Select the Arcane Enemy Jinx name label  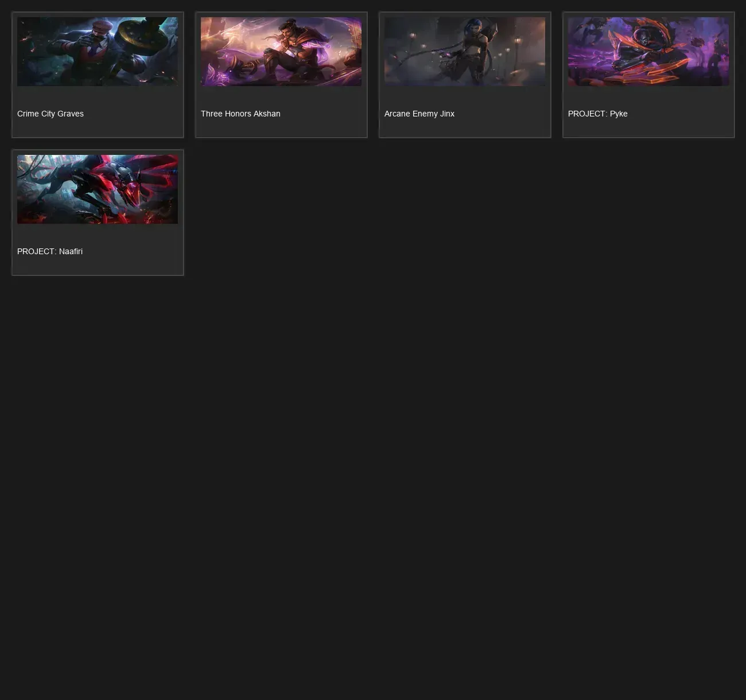(x=419, y=114)
